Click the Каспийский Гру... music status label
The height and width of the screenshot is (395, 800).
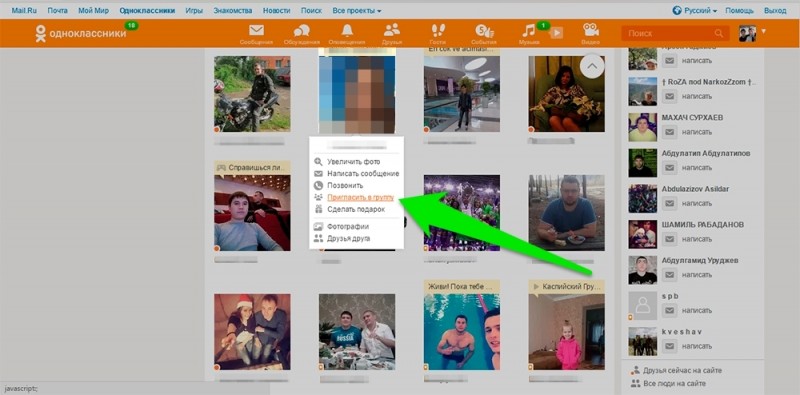tap(566, 286)
